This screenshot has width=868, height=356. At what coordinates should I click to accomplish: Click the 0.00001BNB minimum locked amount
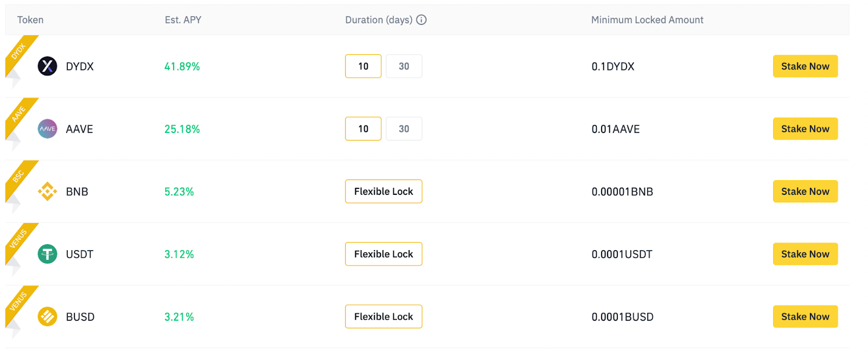(622, 191)
